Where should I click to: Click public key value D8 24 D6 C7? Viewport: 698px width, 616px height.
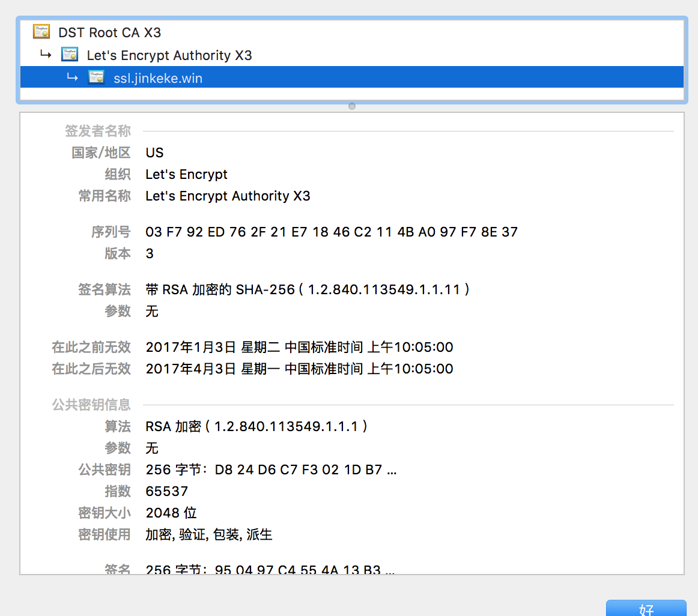tap(271, 470)
